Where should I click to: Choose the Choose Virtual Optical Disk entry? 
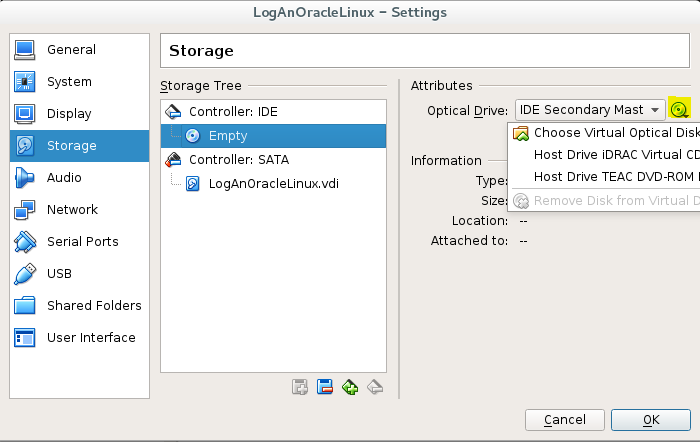pyautogui.click(x=605, y=133)
